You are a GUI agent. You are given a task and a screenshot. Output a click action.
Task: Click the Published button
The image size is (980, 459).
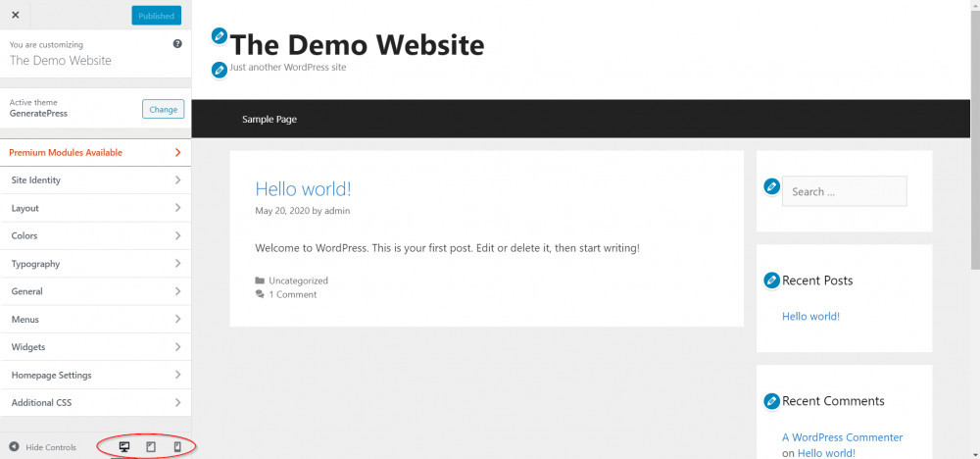pyautogui.click(x=156, y=16)
